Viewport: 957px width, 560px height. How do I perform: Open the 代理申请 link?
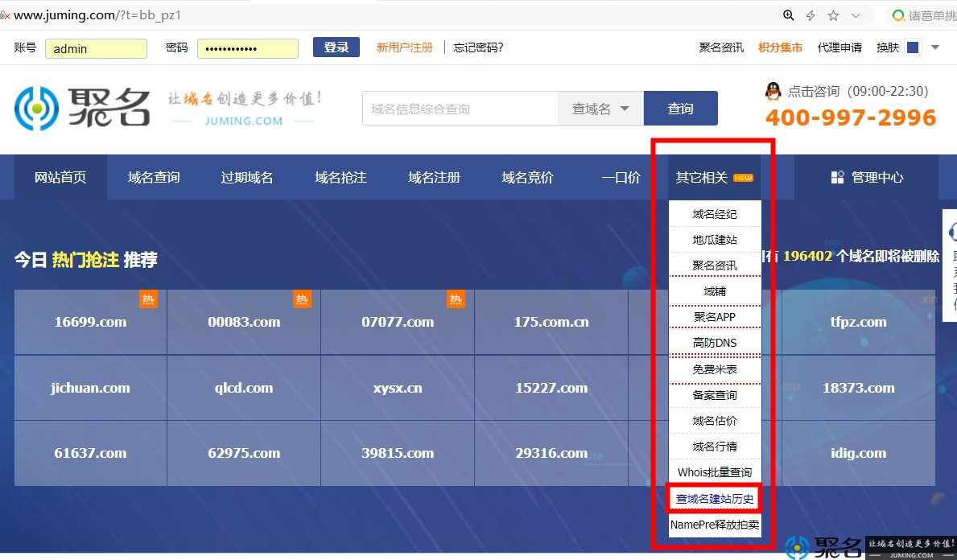point(839,47)
